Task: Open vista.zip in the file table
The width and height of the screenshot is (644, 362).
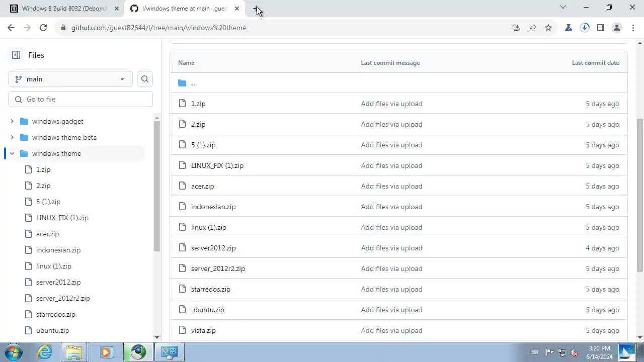Action: (x=203, y=330)
